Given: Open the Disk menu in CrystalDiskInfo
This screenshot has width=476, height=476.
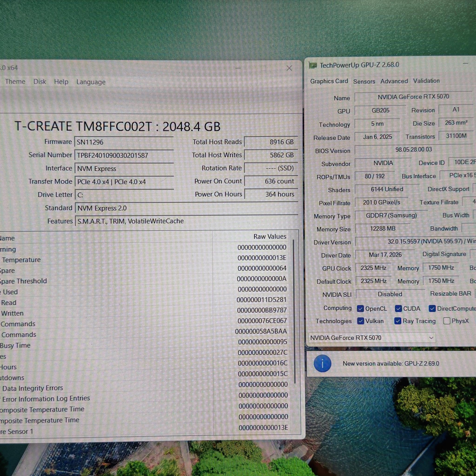Looking at the screenshot, I should pos(40,82).
